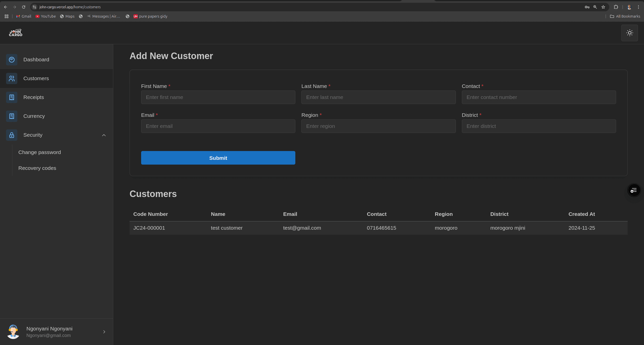644x345 pixels.
Task: Select the Dashboard icon in the sidebar
Action: pyautogui.click(x=12, y=60)
